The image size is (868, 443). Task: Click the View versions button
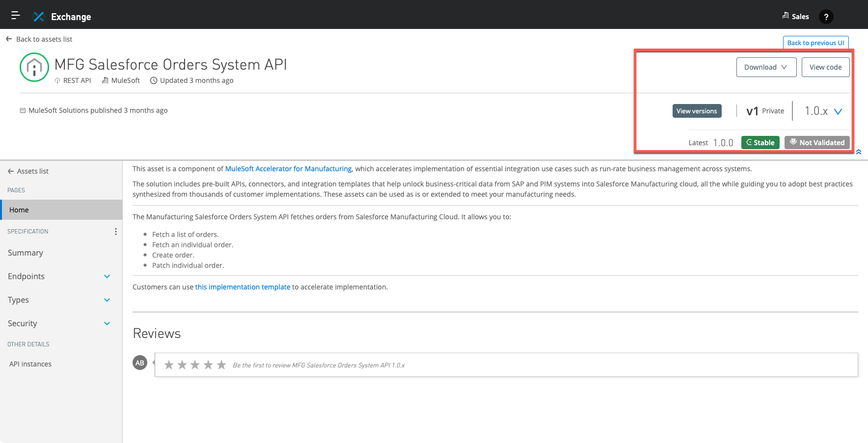click(x=697, y=111)
